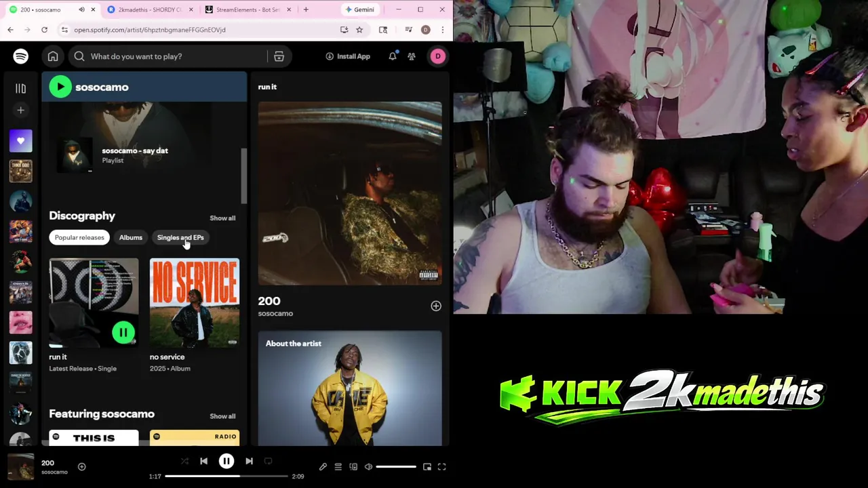The height and width of the screenshot is (488, 868).
Task: Toggle repeat mode in player bar
Action: pyautogui.click(x=268, y=461)
